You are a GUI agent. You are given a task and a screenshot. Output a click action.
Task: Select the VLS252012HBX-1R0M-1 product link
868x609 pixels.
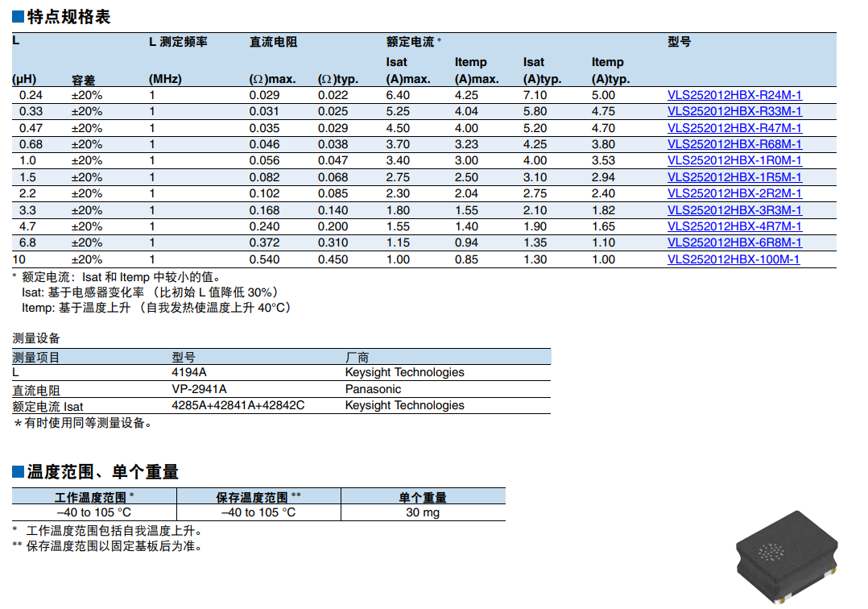coord(734,160)
